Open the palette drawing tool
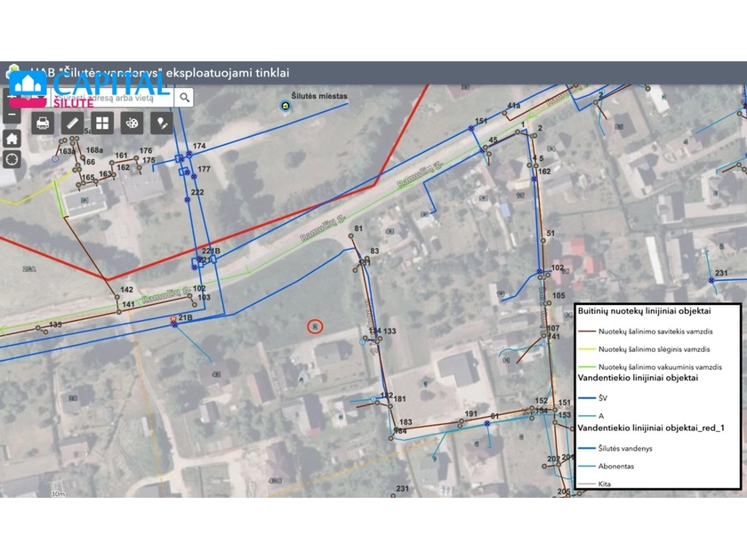 132,124
